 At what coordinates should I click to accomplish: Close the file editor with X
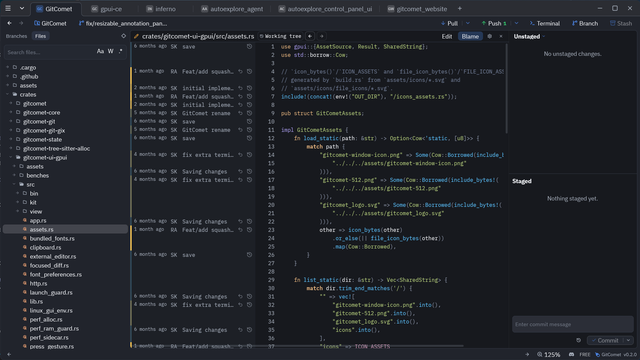501,36
